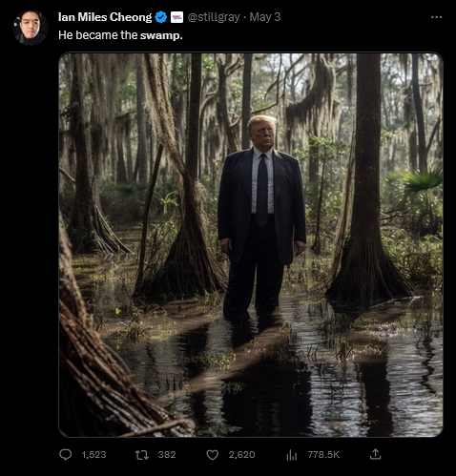Click the repost arrows icon

(x=142, y=455)
